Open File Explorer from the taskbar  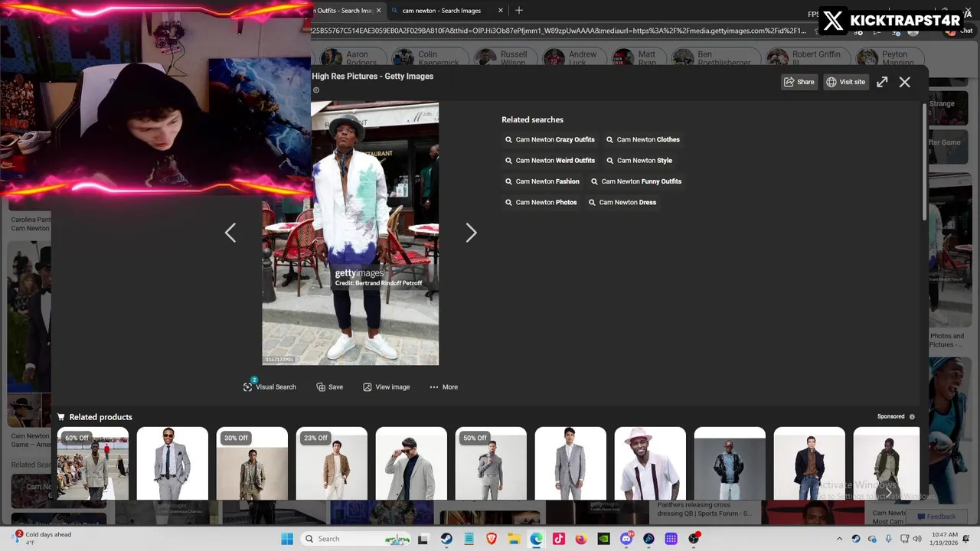click(x=514, y=539)
